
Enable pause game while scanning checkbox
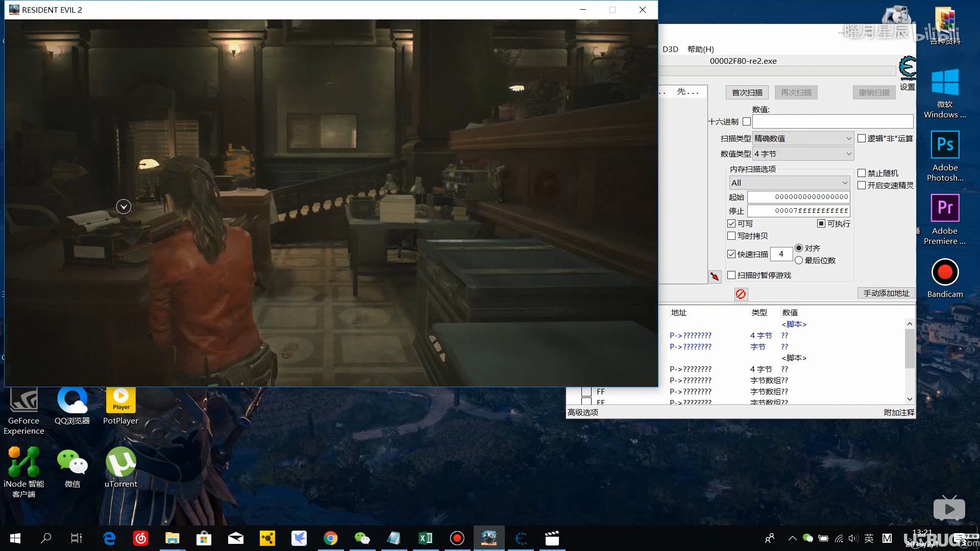point(731,275)
